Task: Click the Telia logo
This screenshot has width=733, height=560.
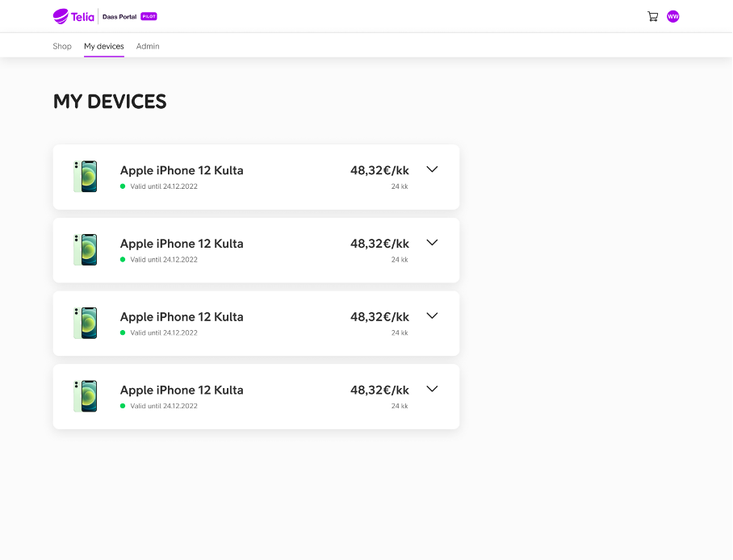Action: [73, 17]
